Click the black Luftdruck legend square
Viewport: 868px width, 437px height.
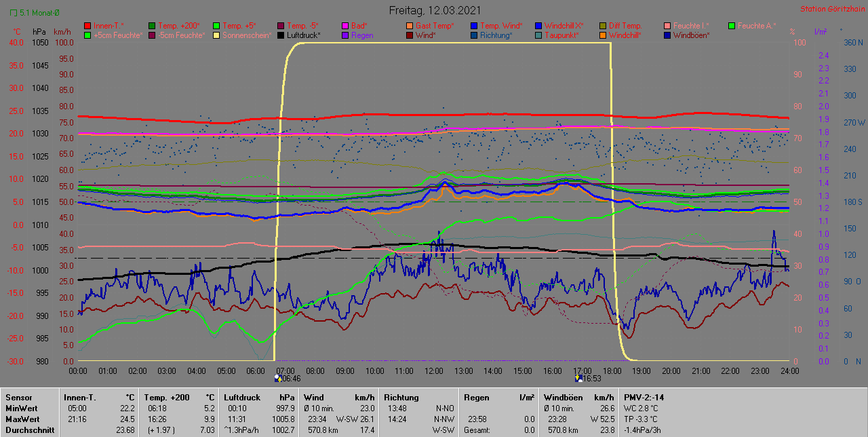(281, 35)
